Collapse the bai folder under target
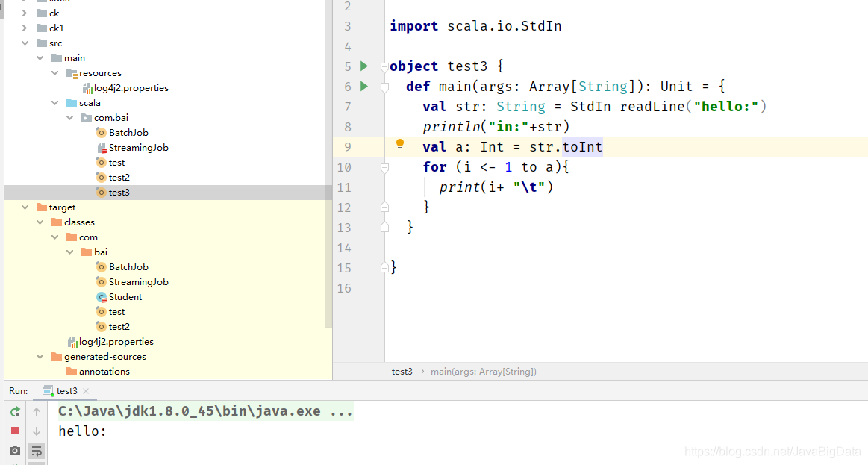 coord(69,252)
